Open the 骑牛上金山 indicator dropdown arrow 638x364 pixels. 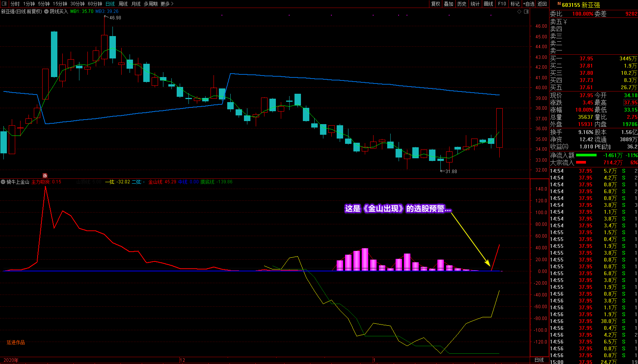click(x=3, y=182)
